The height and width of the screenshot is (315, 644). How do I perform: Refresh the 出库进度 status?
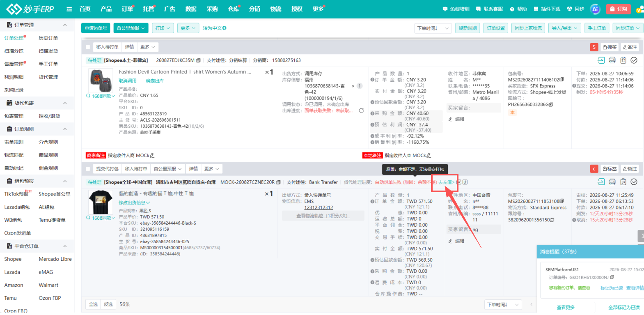361,110
